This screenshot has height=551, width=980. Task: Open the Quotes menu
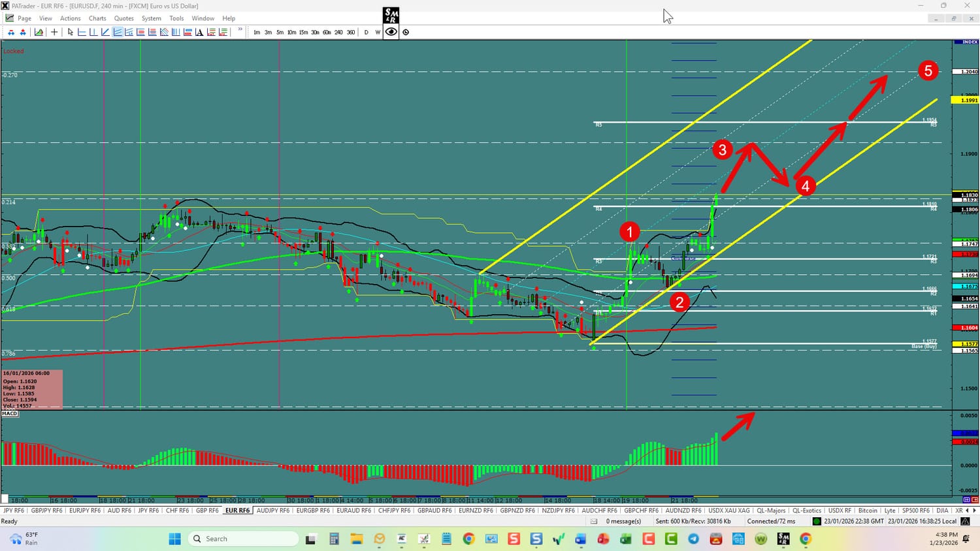tap(124, 18)
